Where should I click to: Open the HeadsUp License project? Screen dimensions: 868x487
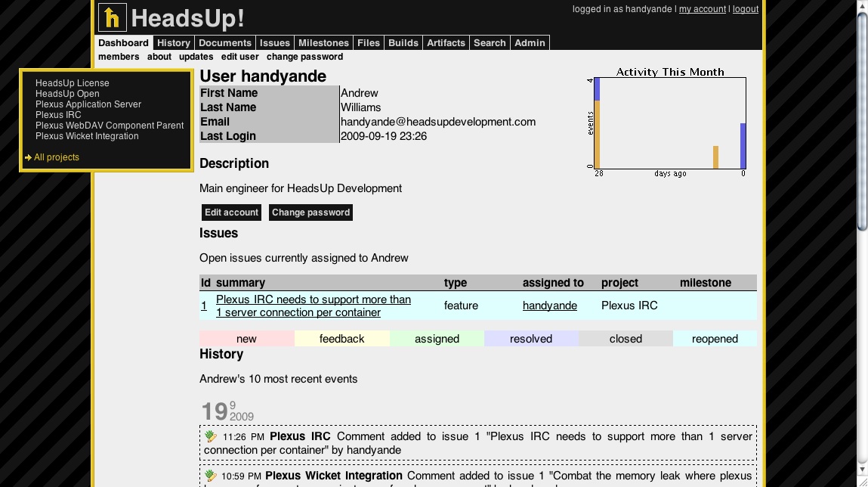coord(72,83)
